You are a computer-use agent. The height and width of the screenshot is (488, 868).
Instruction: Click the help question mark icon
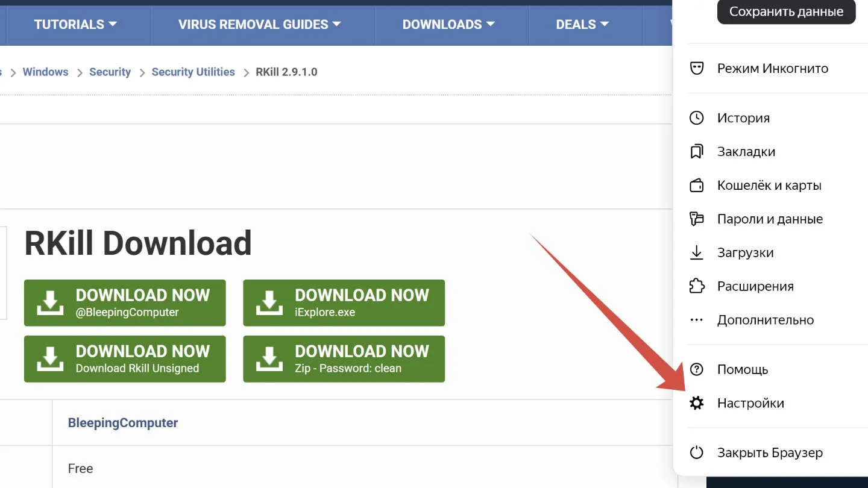click(697, 369)
